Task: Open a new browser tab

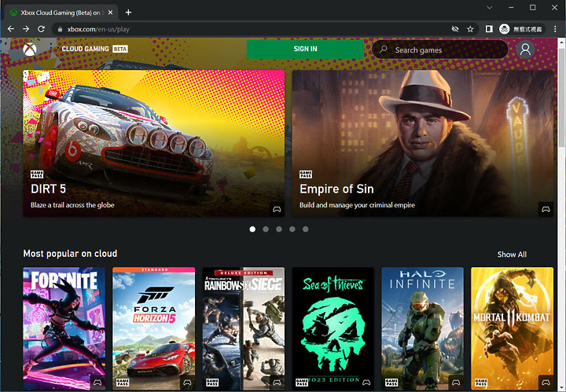Action: [128, 13]
